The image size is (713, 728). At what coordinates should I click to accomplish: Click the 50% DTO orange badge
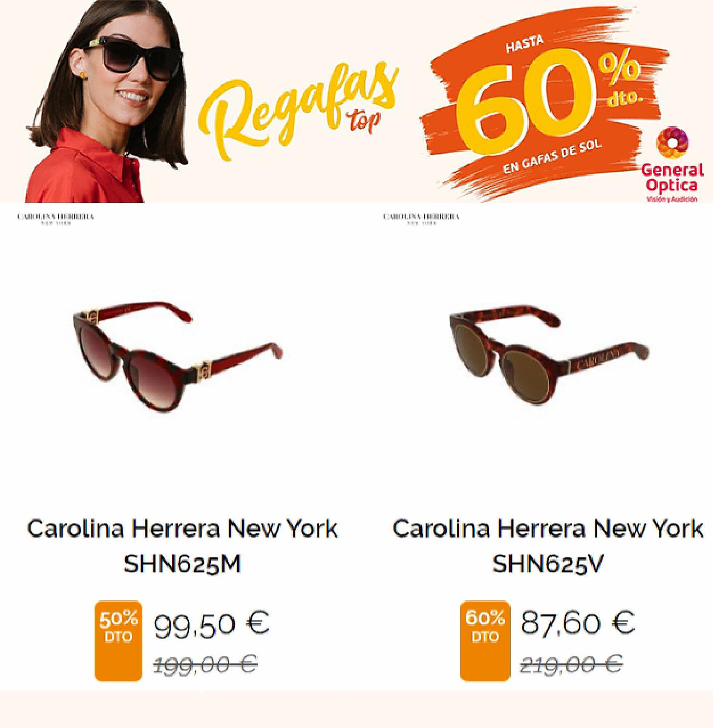(118, 641)
